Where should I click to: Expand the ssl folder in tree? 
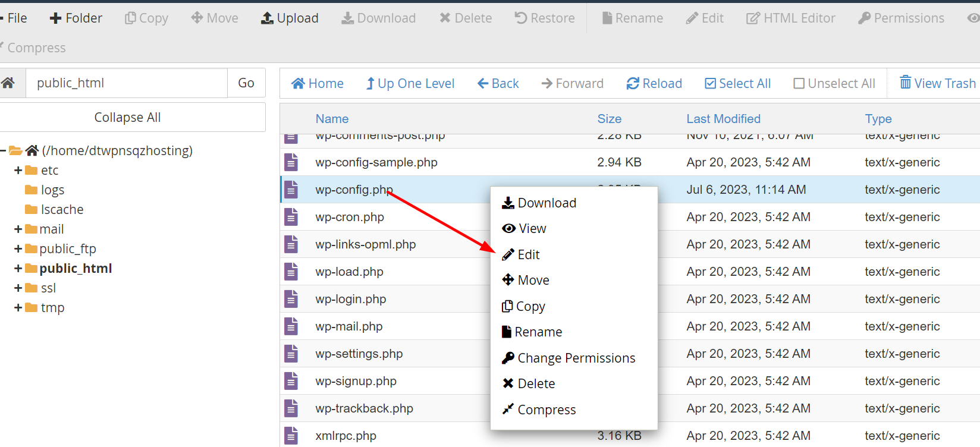click(x=18, y=288)
